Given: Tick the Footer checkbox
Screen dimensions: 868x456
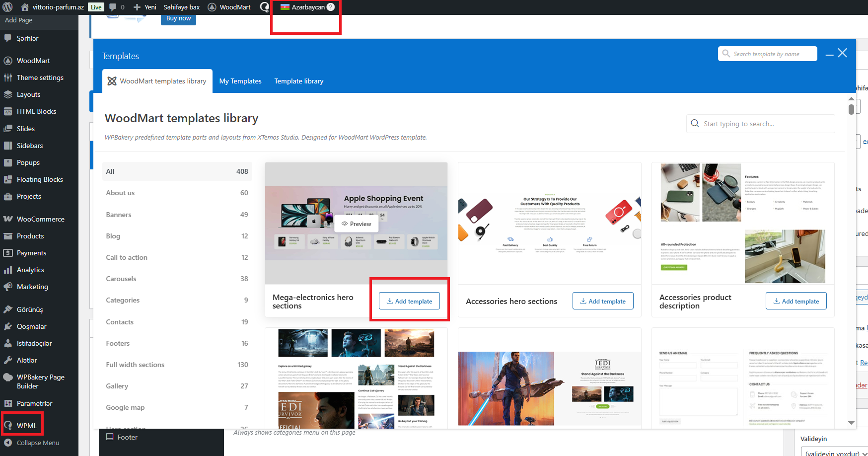Looking at the screenshot, I should click(x=110, y=437).
